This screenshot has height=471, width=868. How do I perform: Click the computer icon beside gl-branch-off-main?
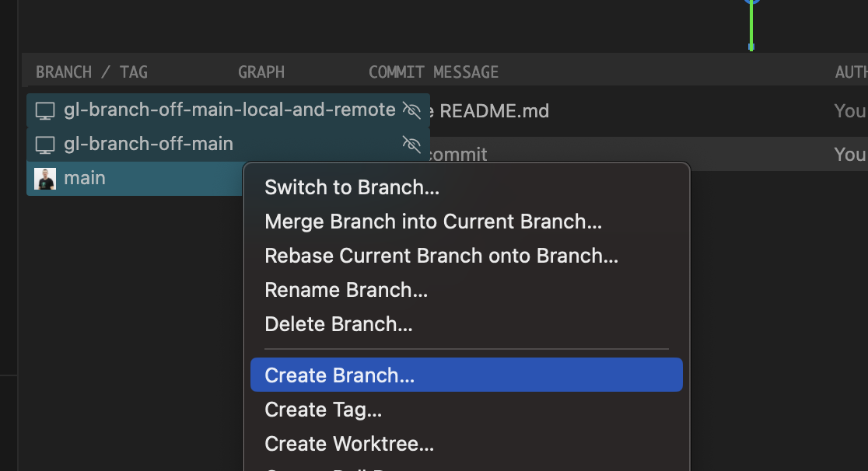pyautogui.click(x=44, y=144)
